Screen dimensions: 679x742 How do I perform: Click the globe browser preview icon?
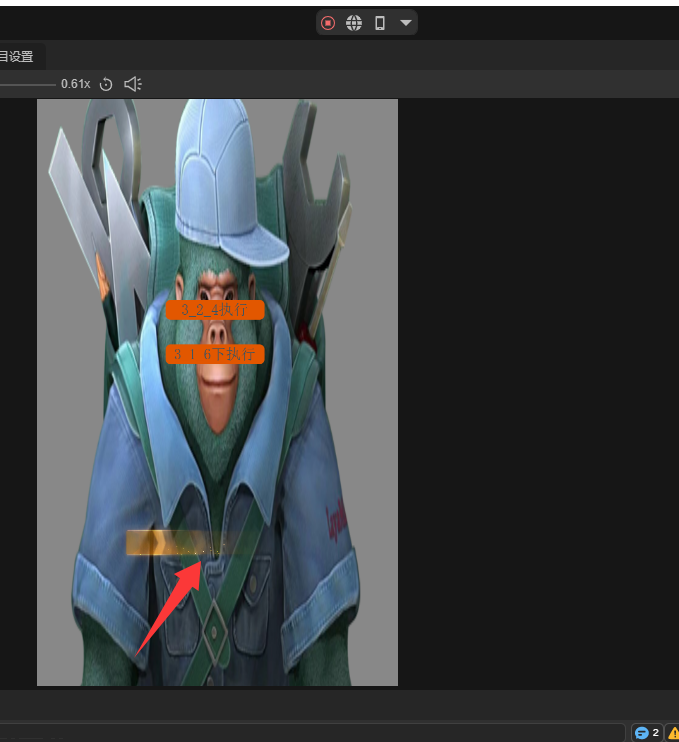[x=354, y=23]
